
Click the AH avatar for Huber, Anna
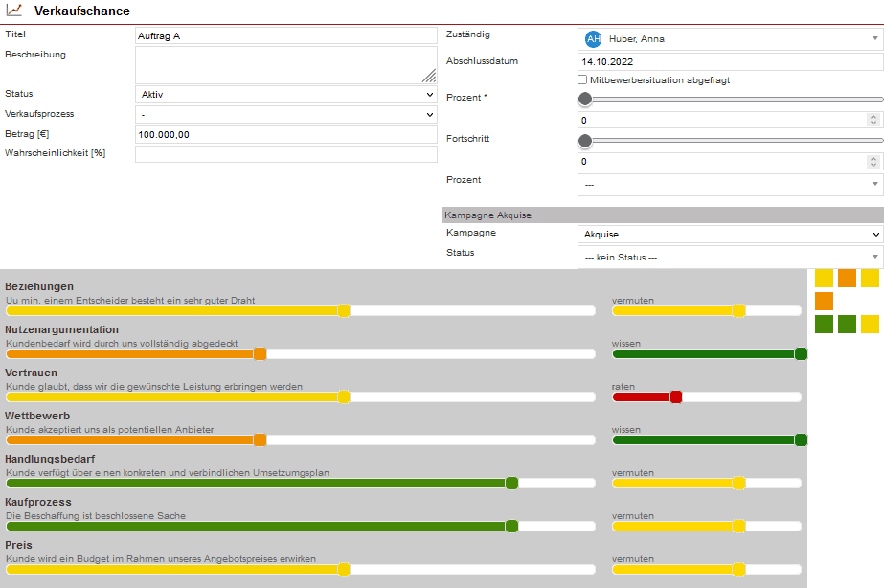click(x=594, y=39)
